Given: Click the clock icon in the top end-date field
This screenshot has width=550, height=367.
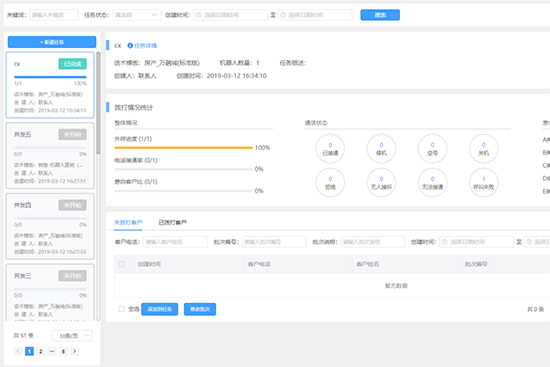Looking at the screenshot, I should point(283,15).
